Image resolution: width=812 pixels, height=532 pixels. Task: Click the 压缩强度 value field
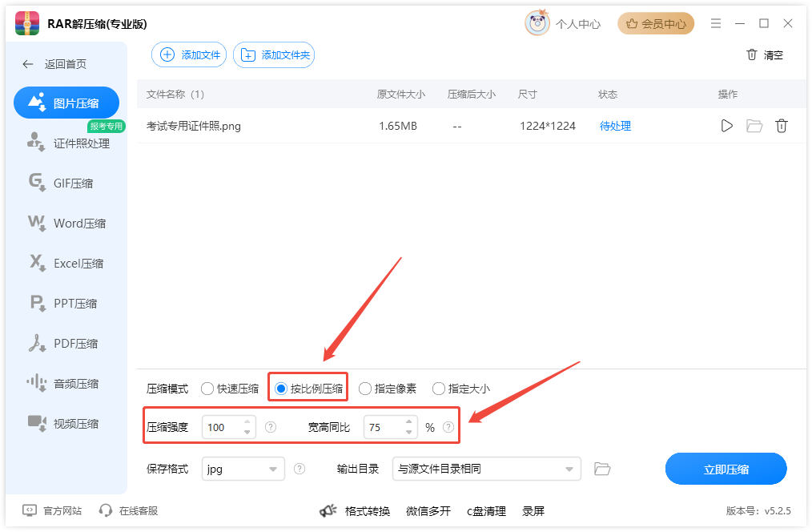223,427
